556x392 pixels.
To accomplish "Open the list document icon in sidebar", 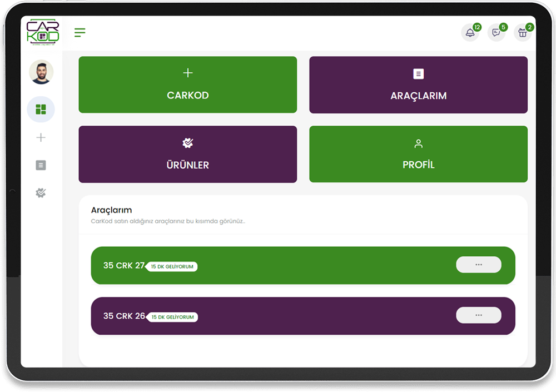I will [41, 165].
